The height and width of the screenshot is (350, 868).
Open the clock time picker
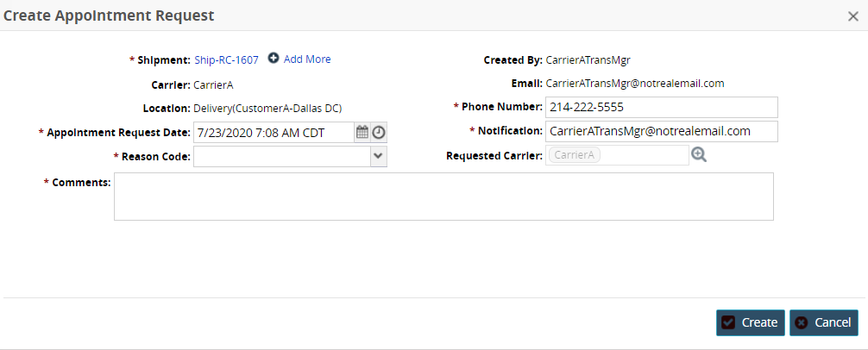(379, 133)
